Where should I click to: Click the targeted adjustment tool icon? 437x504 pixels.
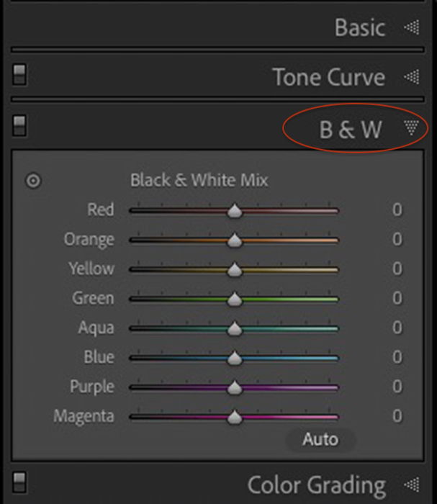pyautogui.click(x=33, y=181)
